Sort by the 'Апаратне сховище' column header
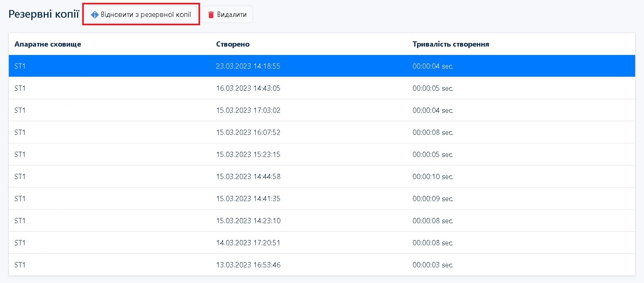Viewport: 644px width, 283px height. [x=48, y=44]
